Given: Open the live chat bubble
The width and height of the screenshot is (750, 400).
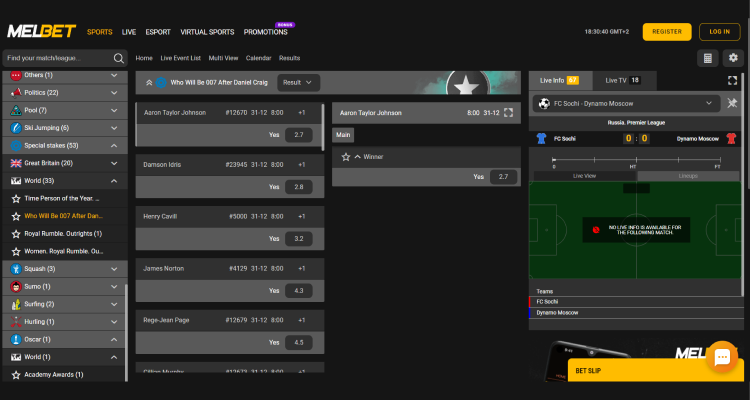Looking at the screenshot, I should [722, 357].
